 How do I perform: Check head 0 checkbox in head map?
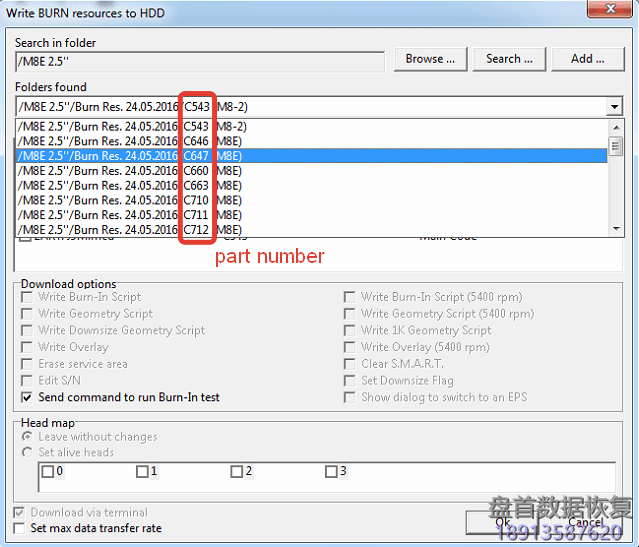(x=48, y=472)
